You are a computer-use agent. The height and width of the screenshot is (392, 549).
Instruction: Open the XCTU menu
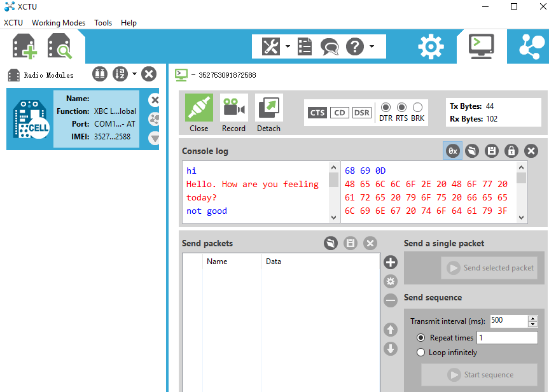click(13, 23)
